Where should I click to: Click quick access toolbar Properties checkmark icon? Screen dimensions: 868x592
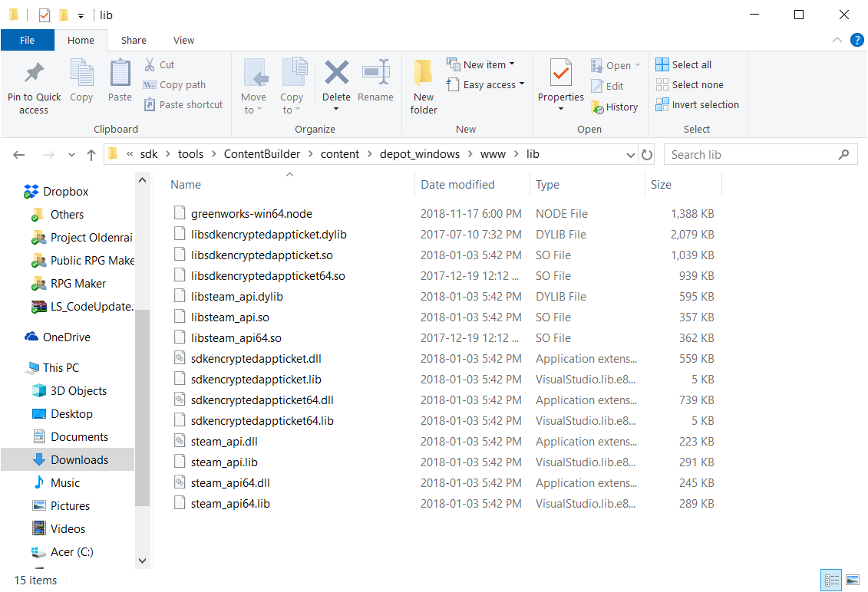(45, 15)
